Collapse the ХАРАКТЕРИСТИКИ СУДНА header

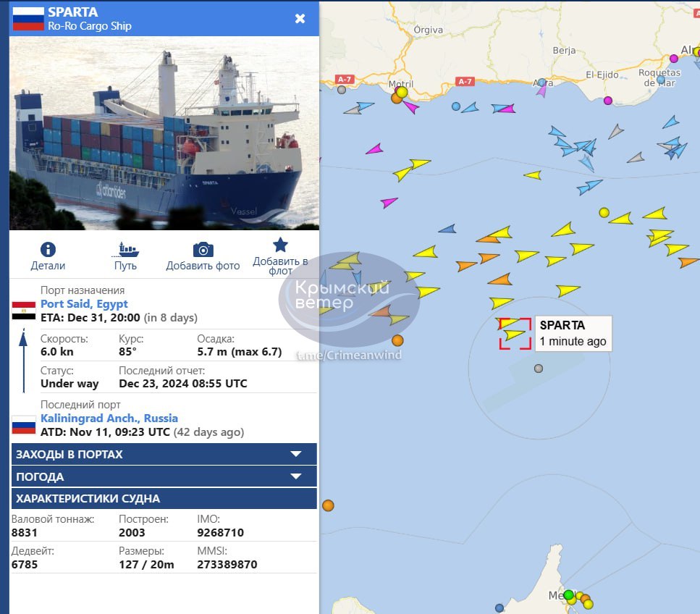pyautogui.click(x=164, y=498)
